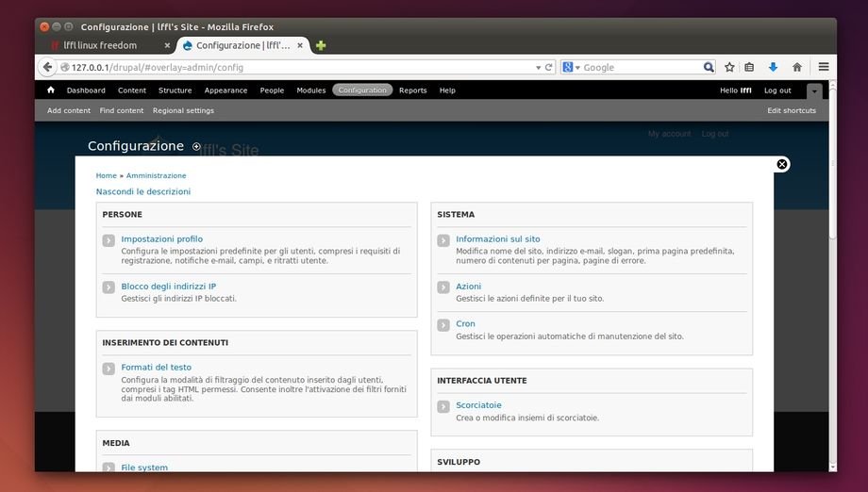The width and height of the screenshot is (868, 492).
Task: Close the lffl linux freedom tab
Action: coord(167,45)
